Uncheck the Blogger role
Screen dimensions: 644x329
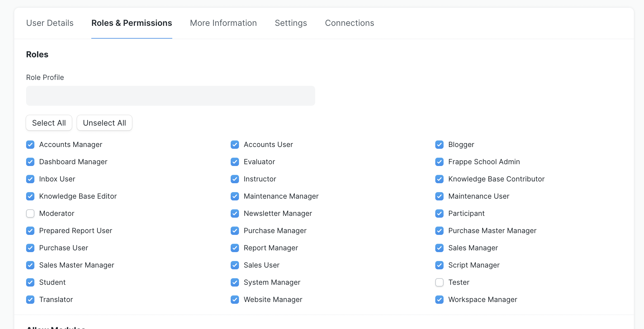[x=439, y=145]
